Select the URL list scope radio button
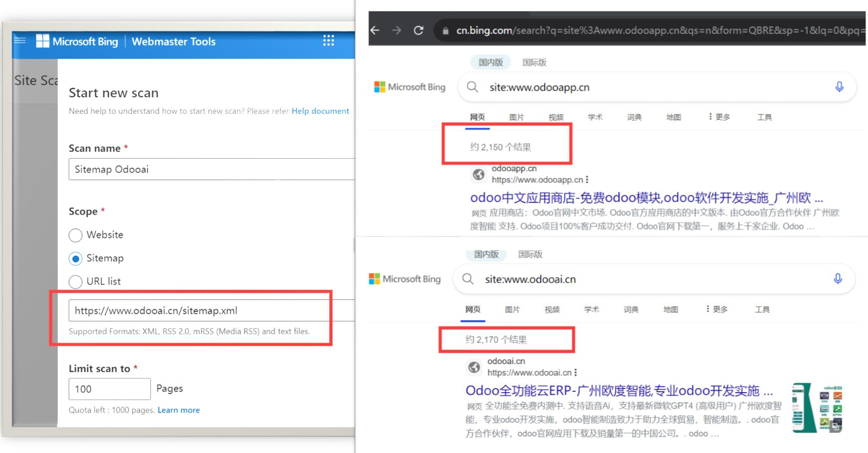This screenshot has width=868, height=453. coord(75,282)
